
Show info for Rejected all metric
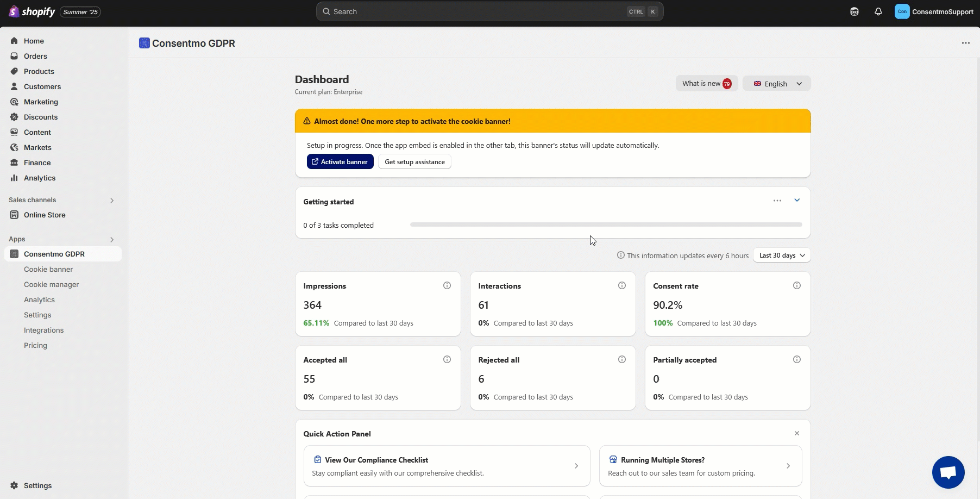pyautogui.click(x=622, y=359)
